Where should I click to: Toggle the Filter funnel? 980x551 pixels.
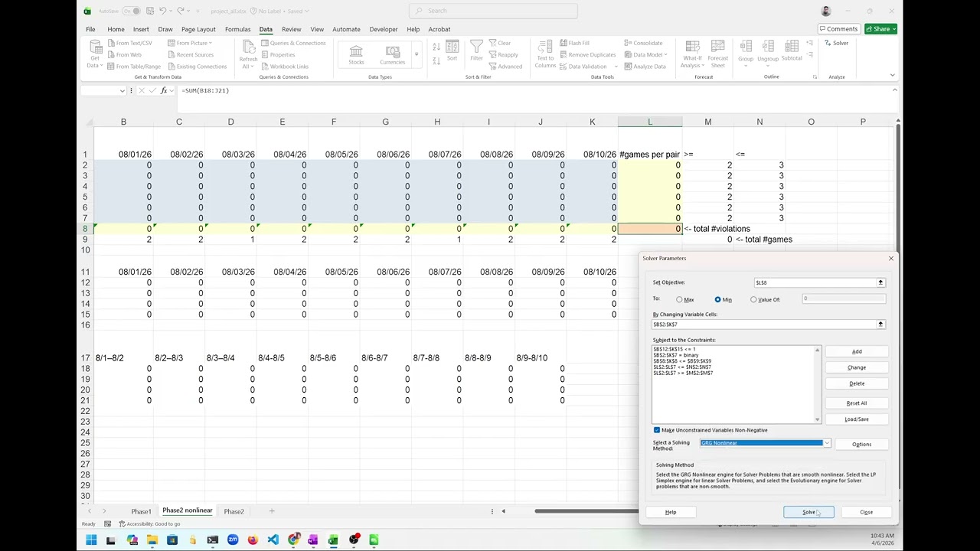476,52
